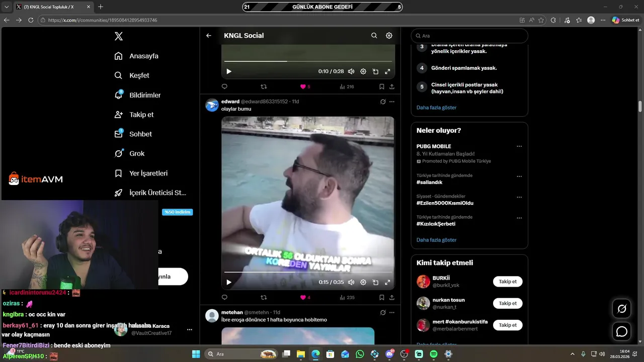Unlike the post with 5 likes
Screen dimensions: 644x362
pos(305,86)
